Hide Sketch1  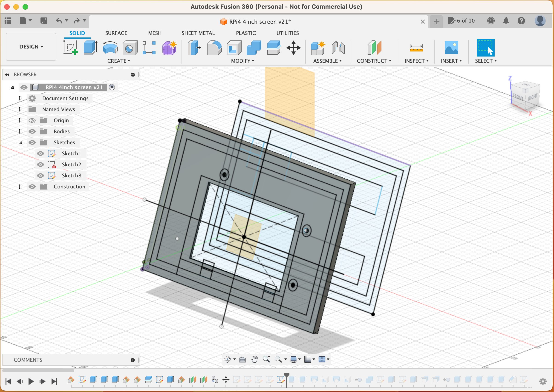click(40, 153)
